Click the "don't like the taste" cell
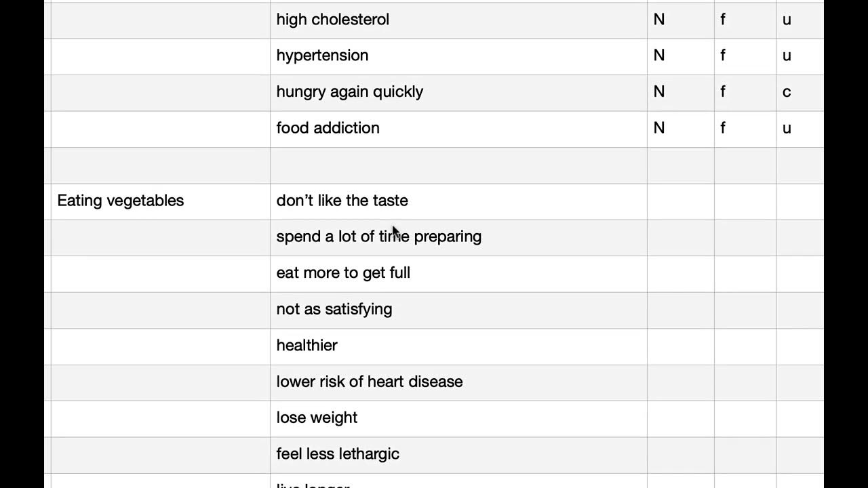Image resolution: width=868 pixels, height=488 pixels. coord(342,201)
